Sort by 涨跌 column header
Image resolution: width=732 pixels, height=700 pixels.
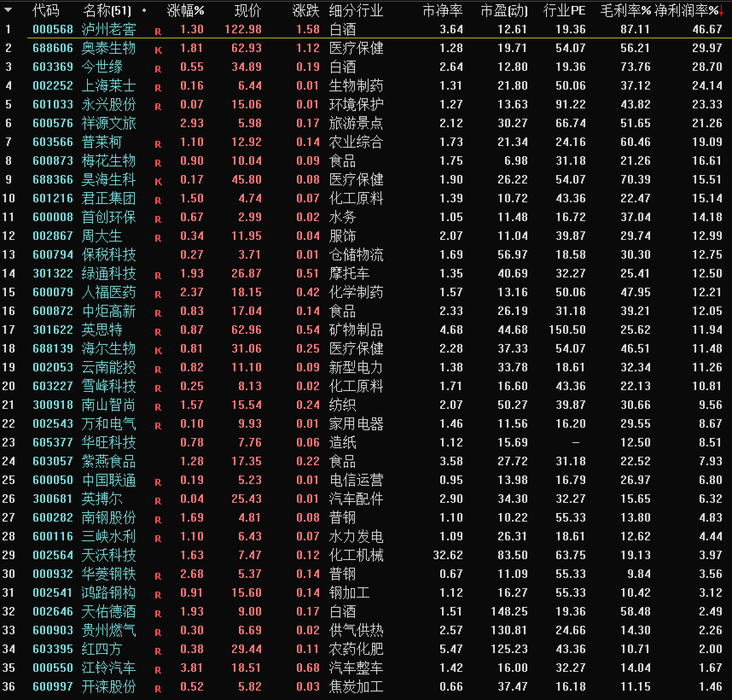tap(306, 10)
